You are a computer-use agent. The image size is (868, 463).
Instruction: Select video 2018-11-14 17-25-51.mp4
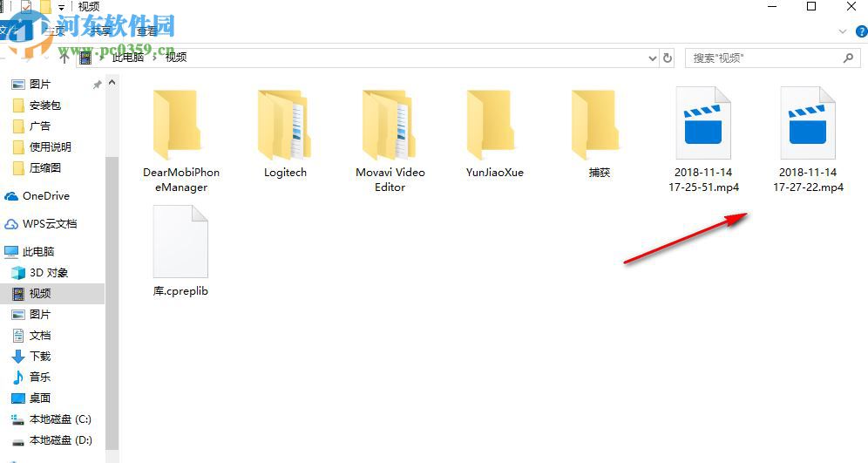tap(703, 140)
